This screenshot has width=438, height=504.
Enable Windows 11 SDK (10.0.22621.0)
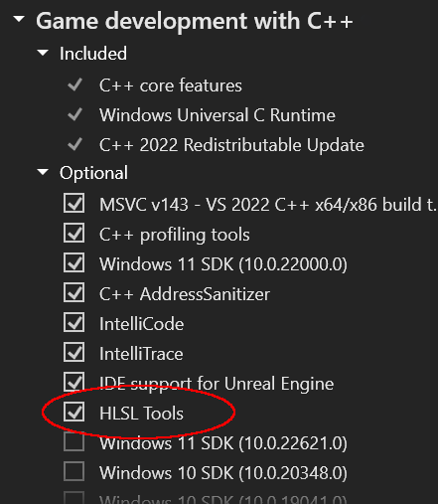pos(73,441)
